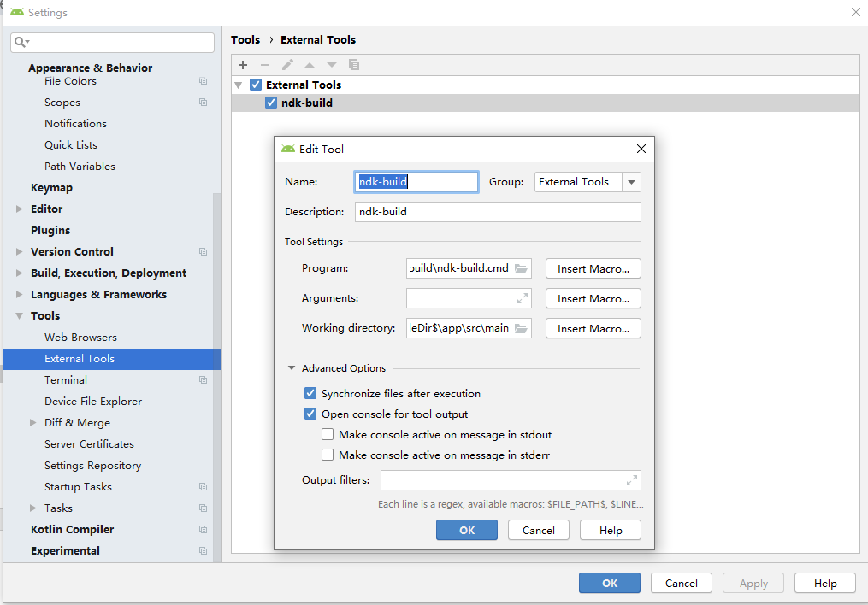Move tool down with down arrow icon
This screenshot has width=868, height=605.
pos(332,65)
